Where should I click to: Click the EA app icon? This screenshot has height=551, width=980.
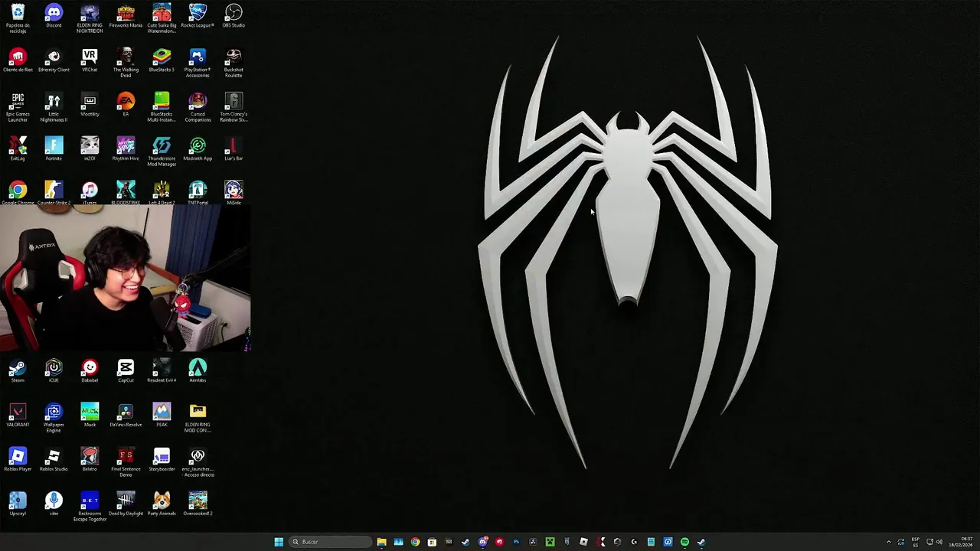[x=126, y=105]
